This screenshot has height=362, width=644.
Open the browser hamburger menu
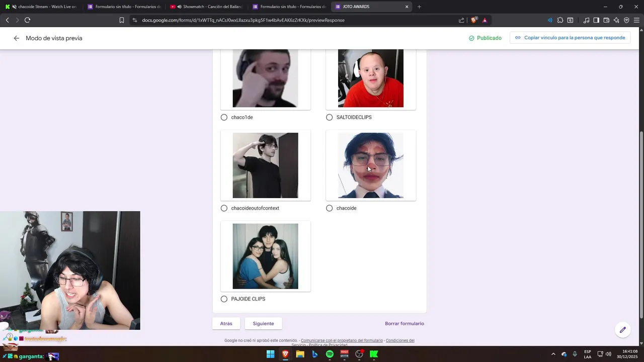636,20
